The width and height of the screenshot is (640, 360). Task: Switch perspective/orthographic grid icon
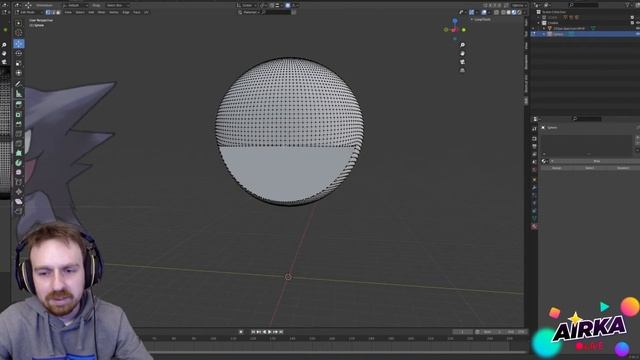coord(462,71)
